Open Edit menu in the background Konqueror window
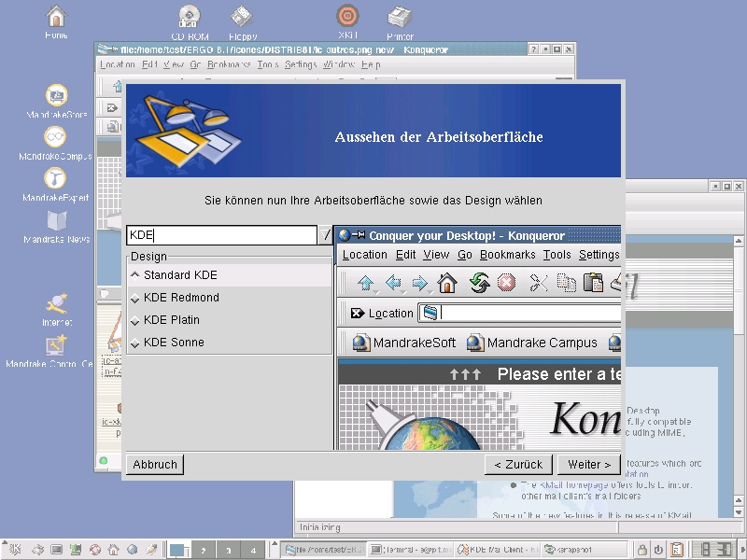Image resolution: width=747 pixels, height=560 pixels. [x=149, y=64]
